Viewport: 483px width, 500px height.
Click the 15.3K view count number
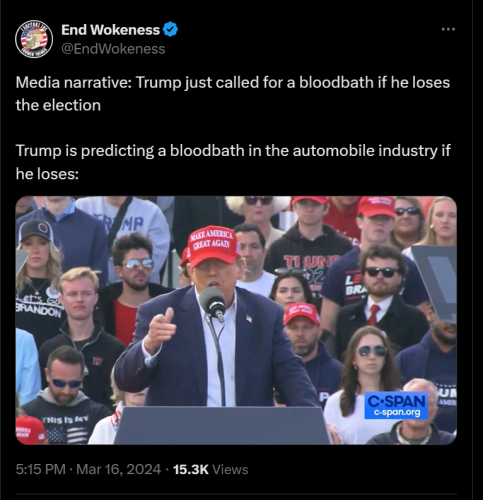[191, 469]
